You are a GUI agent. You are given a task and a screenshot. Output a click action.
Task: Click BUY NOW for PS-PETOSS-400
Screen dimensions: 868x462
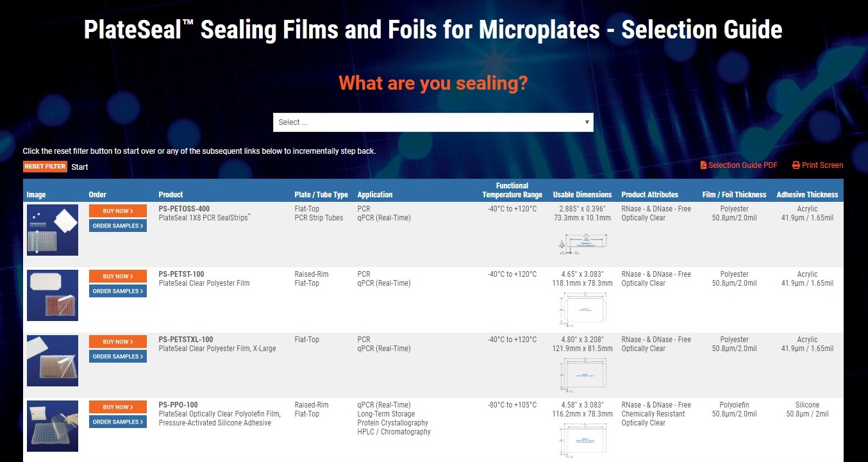point(118,211)
